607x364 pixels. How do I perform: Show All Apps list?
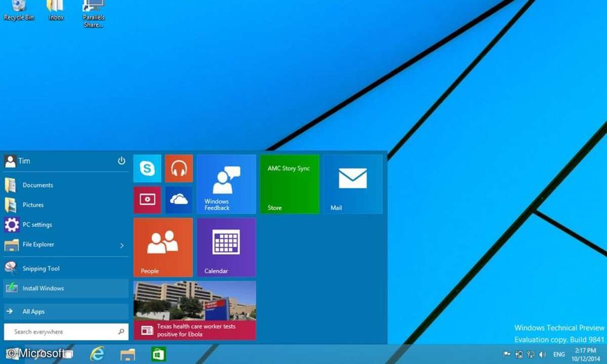click(66, 311)
